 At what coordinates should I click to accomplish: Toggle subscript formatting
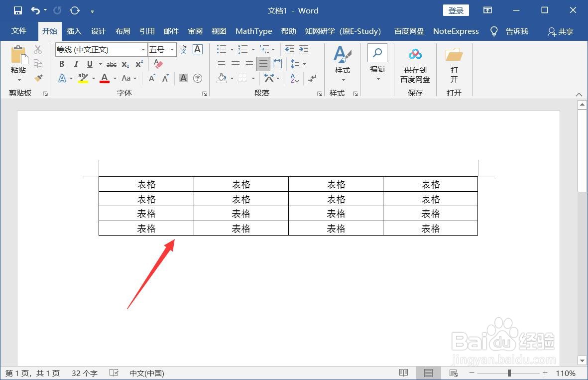click(125, 65)
